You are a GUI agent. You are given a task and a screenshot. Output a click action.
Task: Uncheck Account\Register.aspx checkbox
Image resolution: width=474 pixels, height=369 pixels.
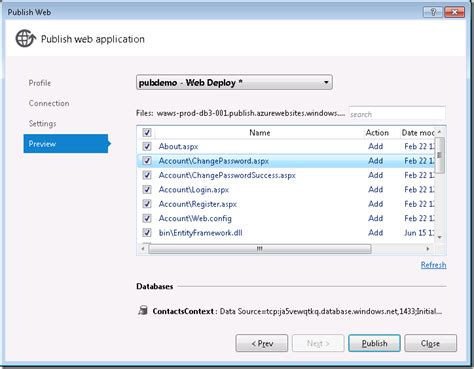[147, 204]
